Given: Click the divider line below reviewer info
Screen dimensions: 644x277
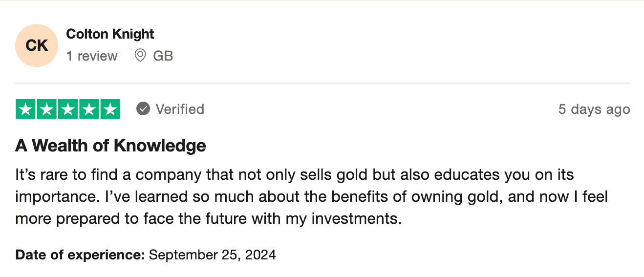Looking at the screenshot, I should (x=322, y=83).
